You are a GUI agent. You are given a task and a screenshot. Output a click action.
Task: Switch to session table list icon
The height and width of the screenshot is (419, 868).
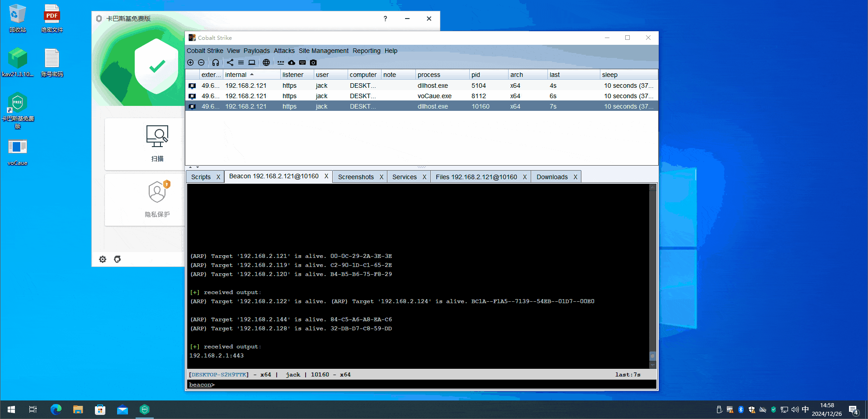click(x=241, y=62)
